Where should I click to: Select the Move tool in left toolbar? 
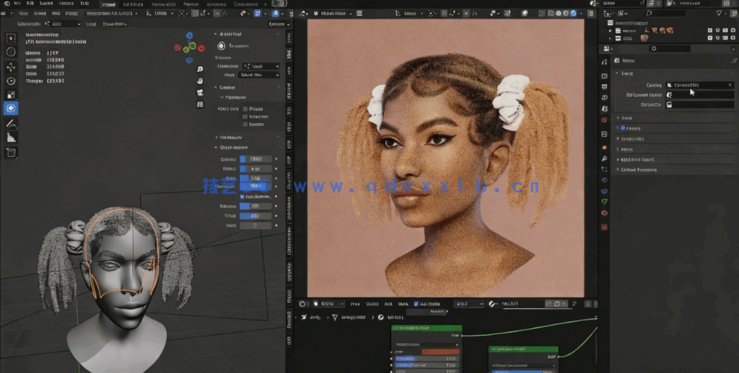click(x=11, y=67)
